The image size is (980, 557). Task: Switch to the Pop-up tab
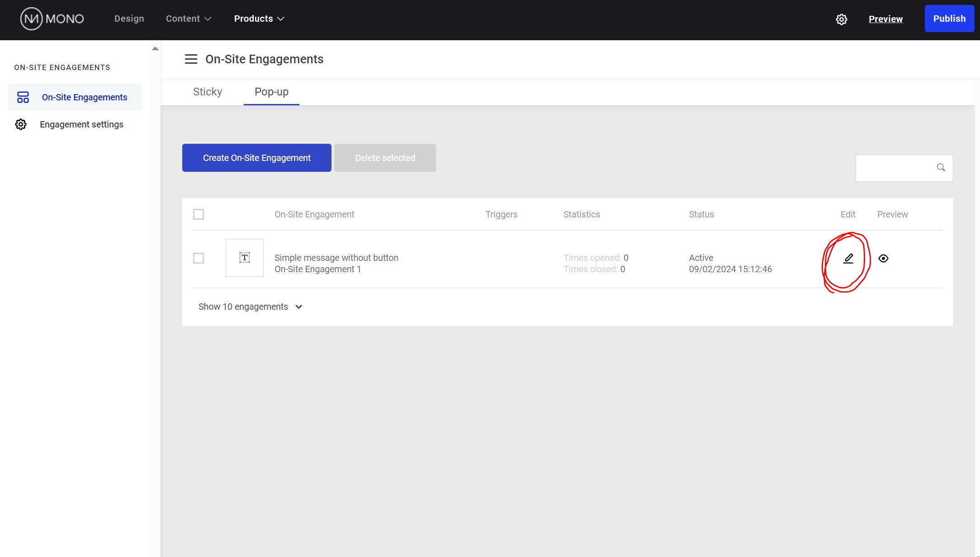pyautogui.click(x=271, y=92)
